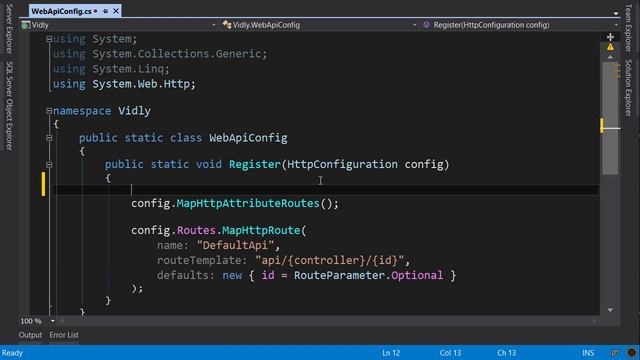Screen dimensions: 640x360
Task: Click the "DefaultApi" string literal
Action: click(x=235, y=245)
